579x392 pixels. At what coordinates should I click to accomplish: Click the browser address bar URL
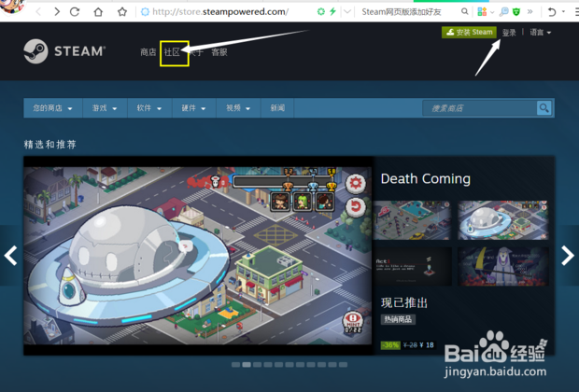click(220, 12)
